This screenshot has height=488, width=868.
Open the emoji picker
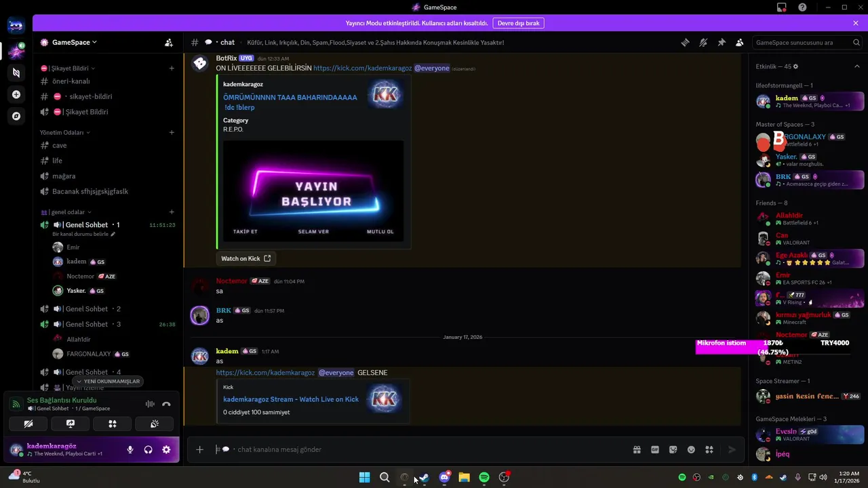coord(691,449)
